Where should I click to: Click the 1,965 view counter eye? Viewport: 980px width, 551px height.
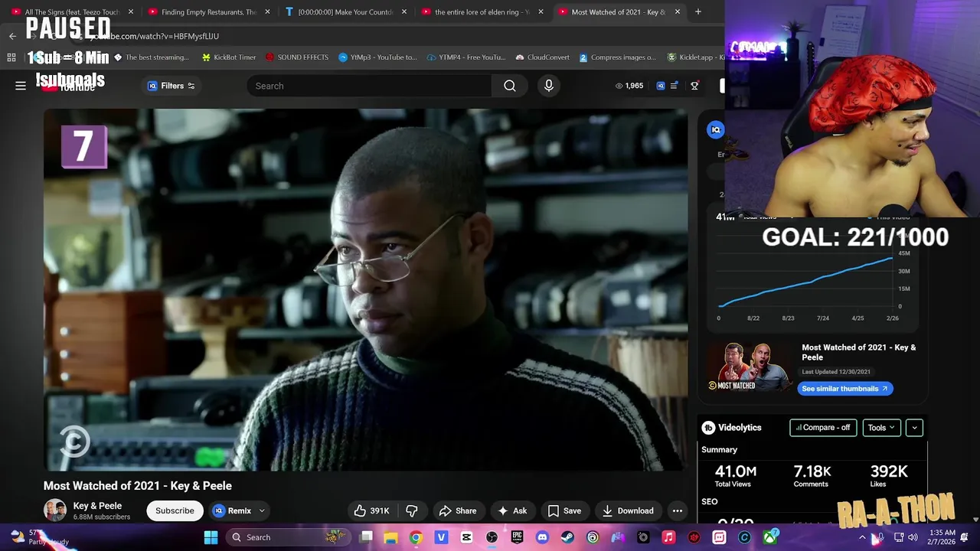click(x=629, y=86)
